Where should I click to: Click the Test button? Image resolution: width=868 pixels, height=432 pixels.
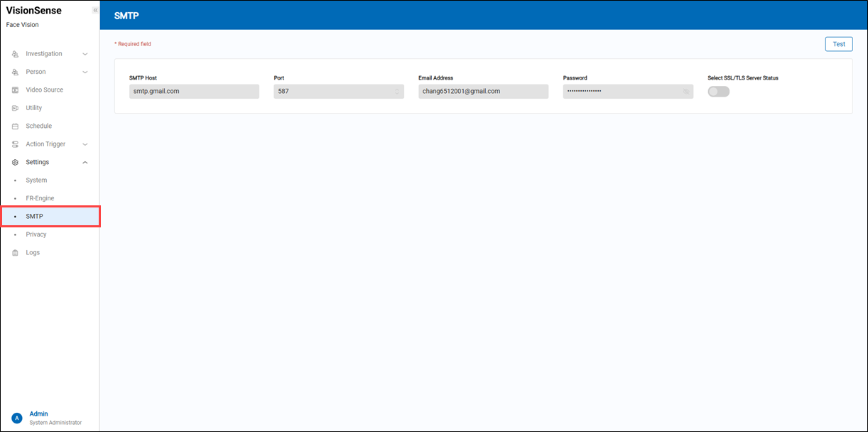coord(839,43)
